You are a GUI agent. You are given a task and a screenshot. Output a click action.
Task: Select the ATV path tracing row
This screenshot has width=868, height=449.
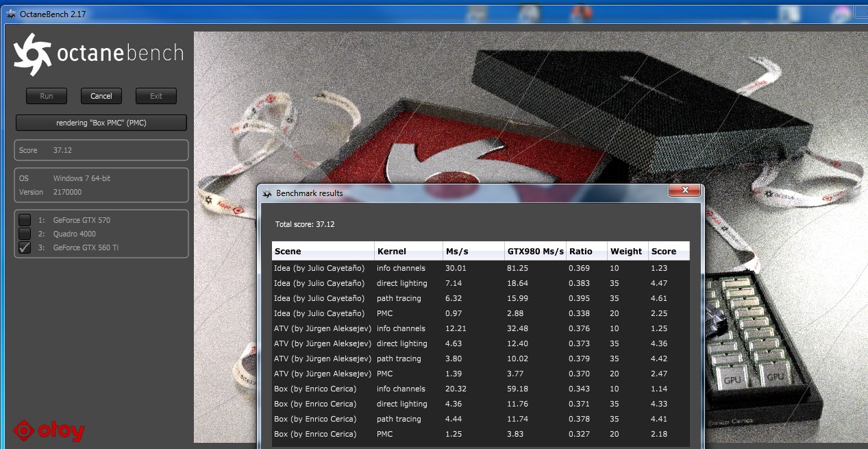[x=480, y=359]
